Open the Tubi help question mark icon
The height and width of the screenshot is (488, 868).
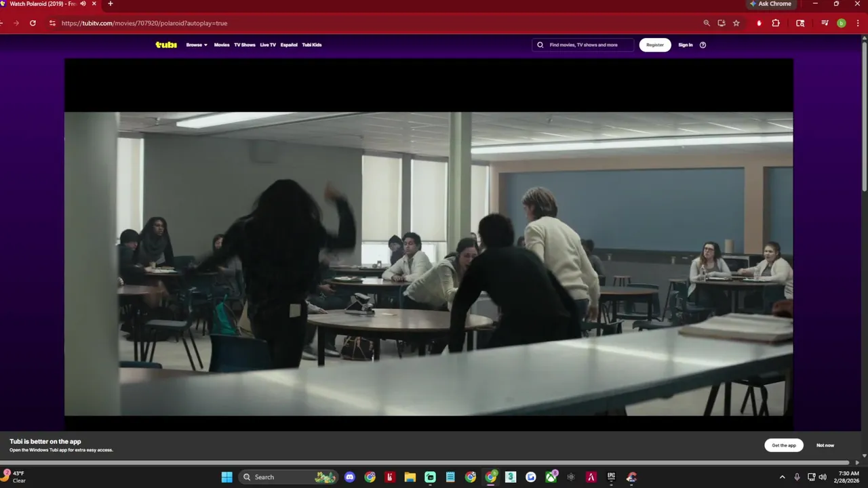point(703,45)
